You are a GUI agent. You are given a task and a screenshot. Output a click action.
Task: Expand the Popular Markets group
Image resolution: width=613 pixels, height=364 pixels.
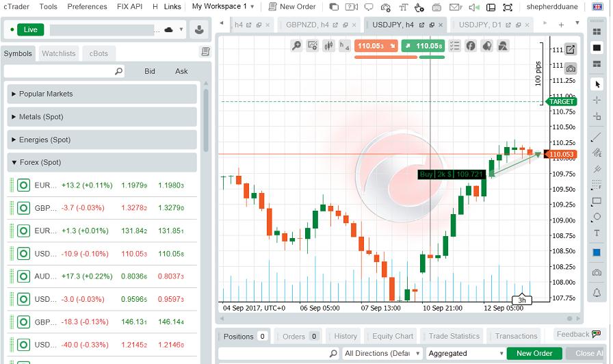pos(102,94)
